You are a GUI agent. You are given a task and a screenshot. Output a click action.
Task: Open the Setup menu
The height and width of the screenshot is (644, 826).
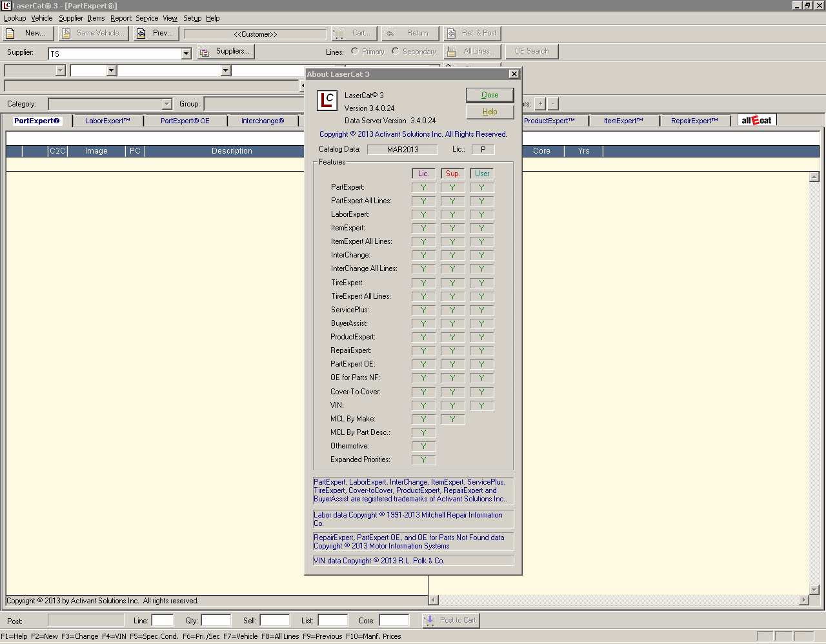tap(192, 18)
